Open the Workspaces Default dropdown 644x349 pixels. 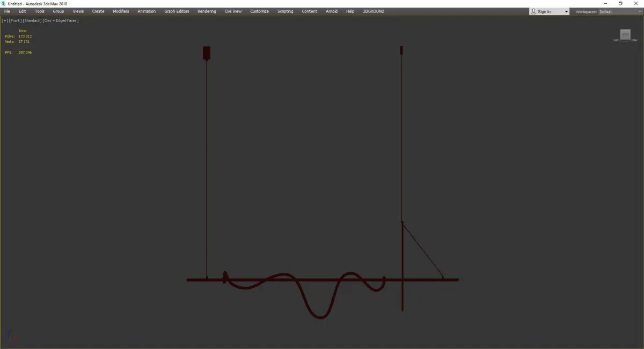(619, 11)
